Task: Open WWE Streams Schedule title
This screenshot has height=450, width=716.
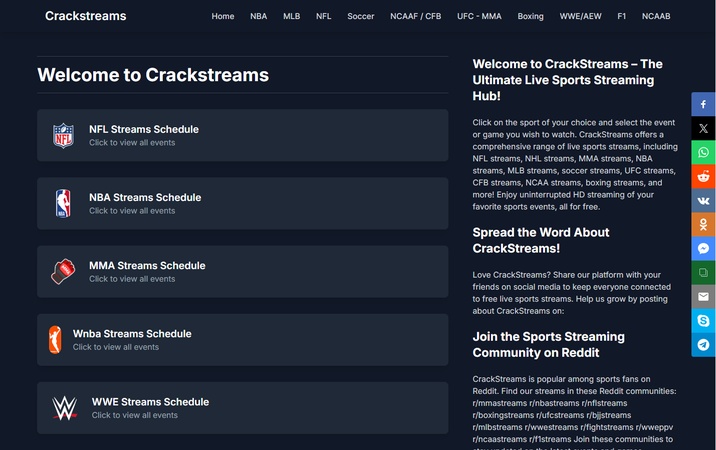Action: 150,402
